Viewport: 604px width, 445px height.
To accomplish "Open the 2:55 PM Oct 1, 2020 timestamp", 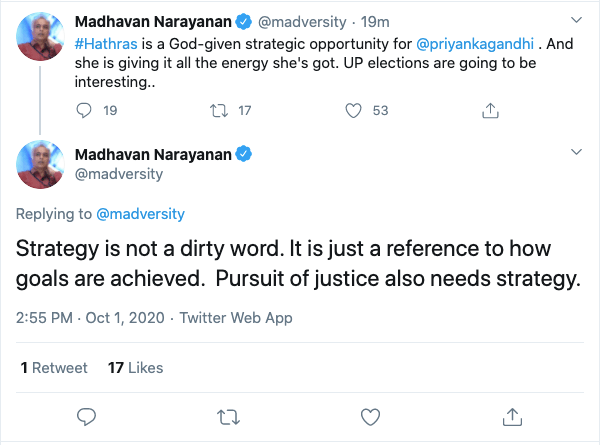I will [90, 319].
